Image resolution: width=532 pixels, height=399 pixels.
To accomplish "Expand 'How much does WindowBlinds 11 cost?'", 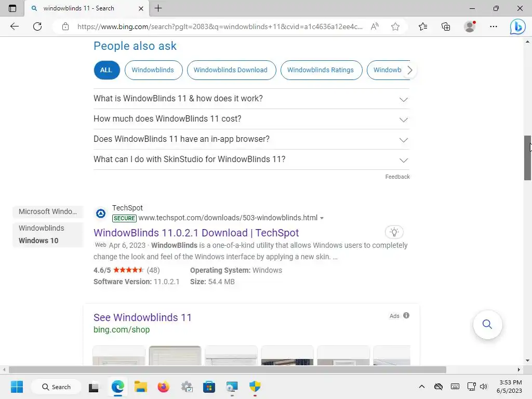I will (251, 119).
